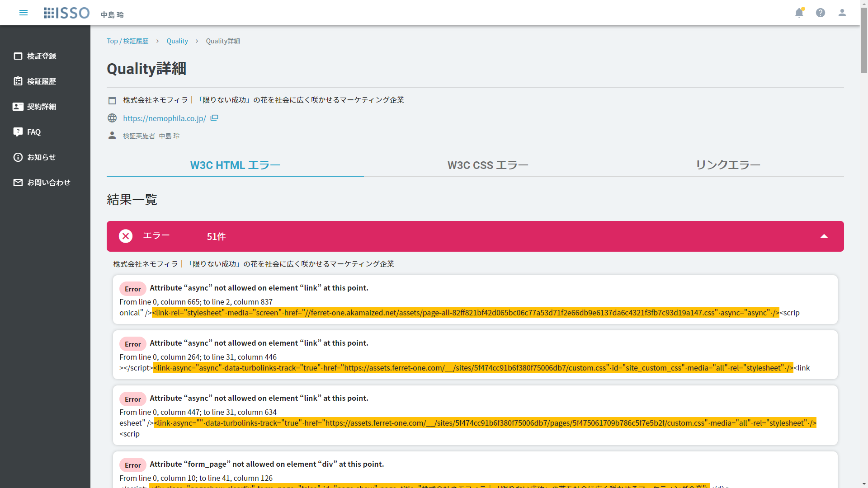Open the user account icon
Screen dimensions: 868x488
coord(842,13)
